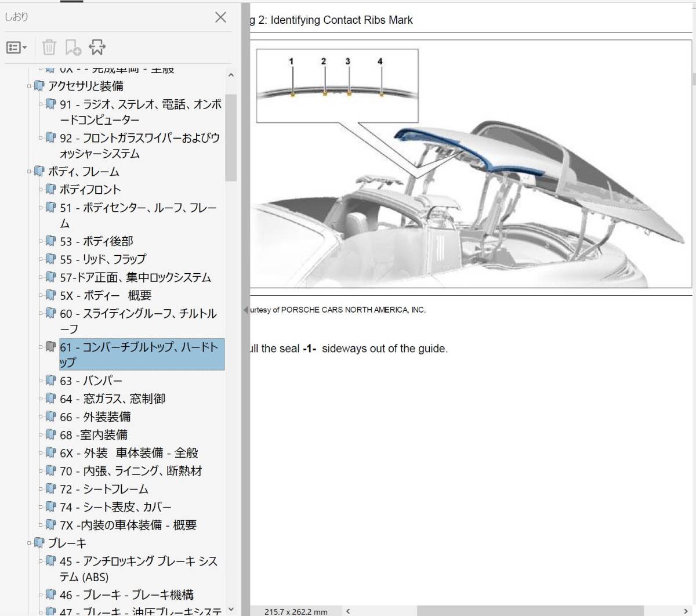This screenshot has width=696, height=616.
Task: Open 74 - シート表皮、カバー bookmark
Action: pyautogui.click(x=115, y=507)
